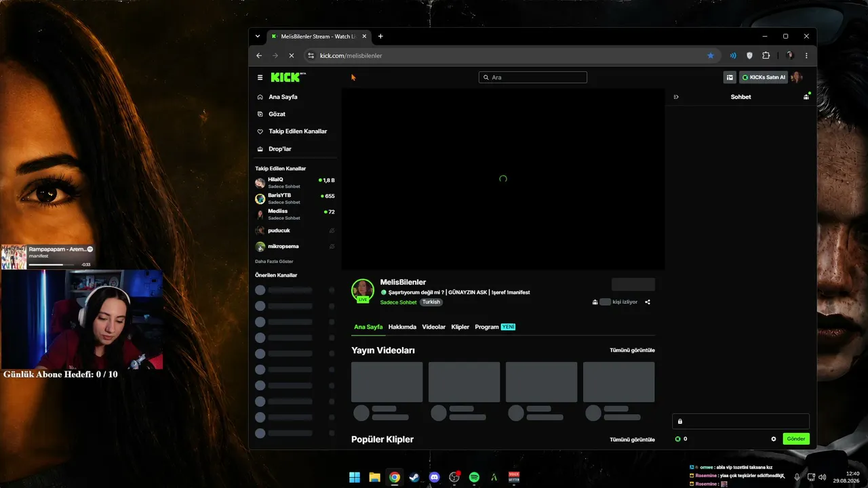
Task: Open the user profile avatar menu on Kick
Action: 796,77
